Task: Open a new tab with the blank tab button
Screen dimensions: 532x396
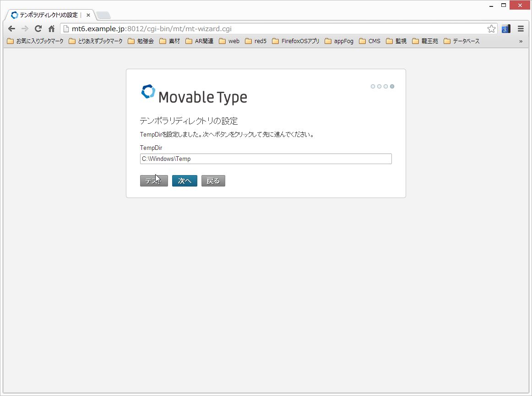Action: tap(103, 15)
